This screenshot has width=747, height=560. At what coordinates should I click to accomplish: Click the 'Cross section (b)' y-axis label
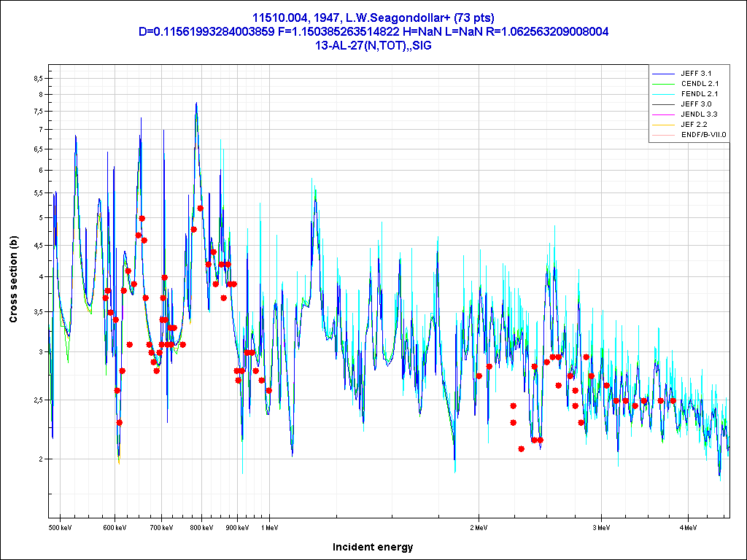click(13, 279)
